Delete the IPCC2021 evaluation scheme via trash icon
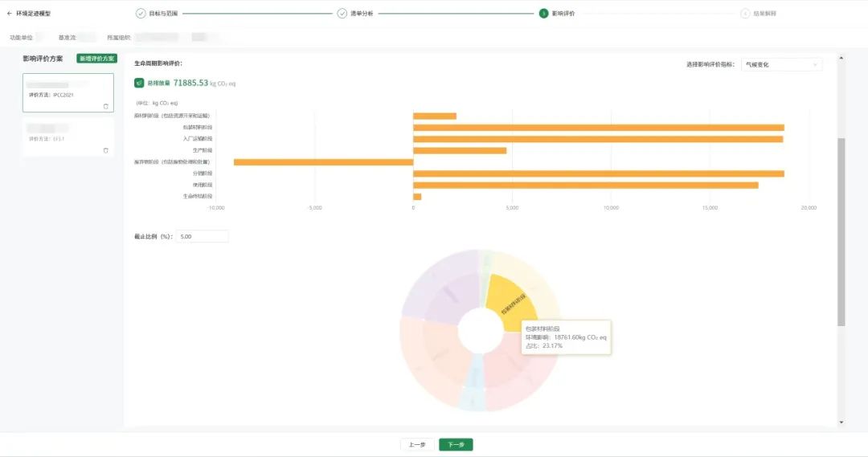868x457 pixels. (105, 106)
